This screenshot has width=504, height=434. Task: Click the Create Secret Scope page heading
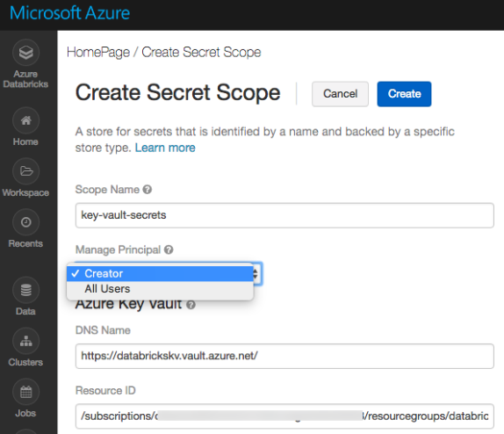tap(177, 92)
